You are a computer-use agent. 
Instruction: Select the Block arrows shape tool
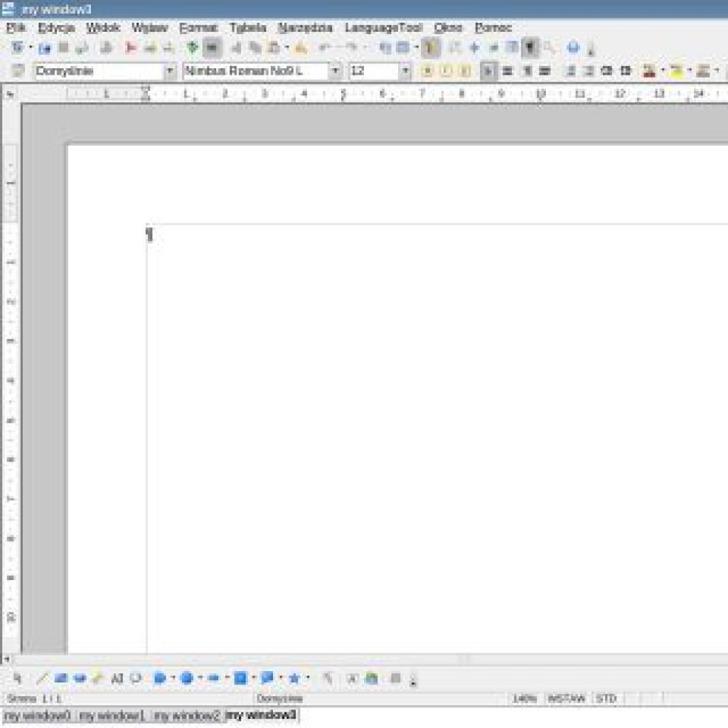click(213, 678)
